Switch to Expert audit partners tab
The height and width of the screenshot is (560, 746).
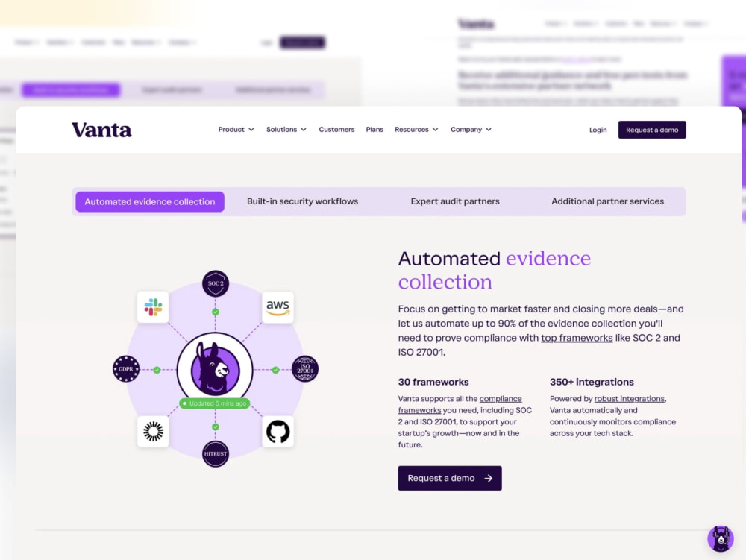pos(455,201)
